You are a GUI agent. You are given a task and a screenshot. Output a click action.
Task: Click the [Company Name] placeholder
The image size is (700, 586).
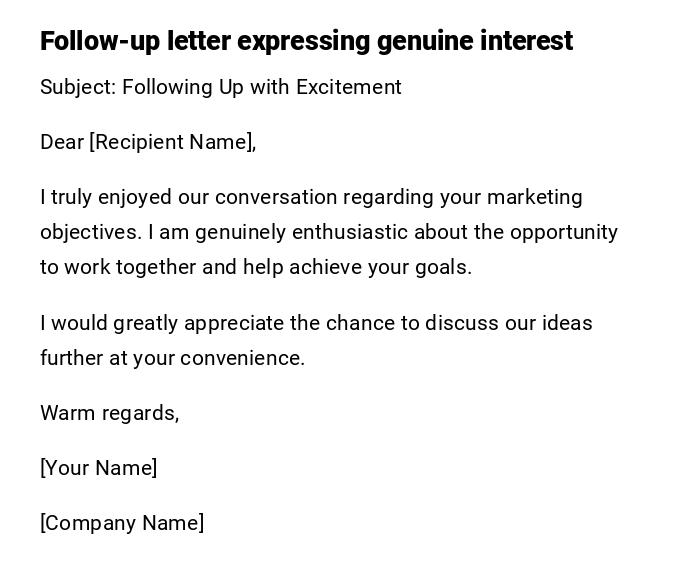pyautogui.click(x=122, y=523)
